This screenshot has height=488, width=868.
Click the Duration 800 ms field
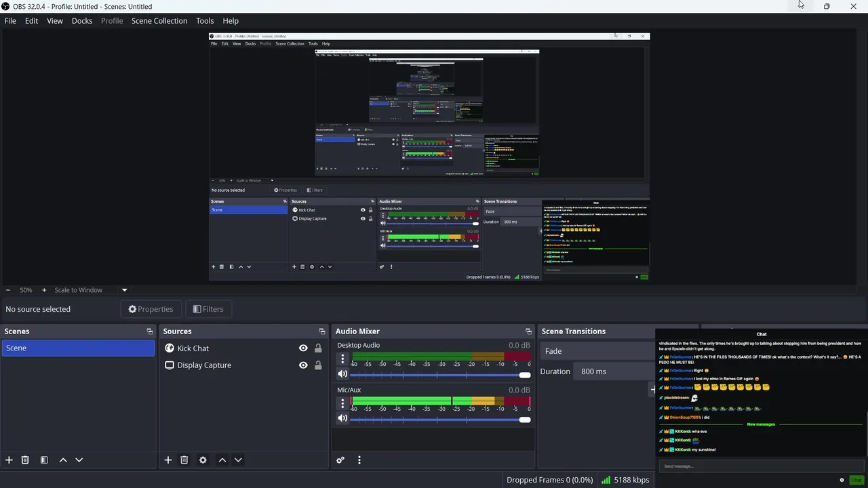coord(614,371)
